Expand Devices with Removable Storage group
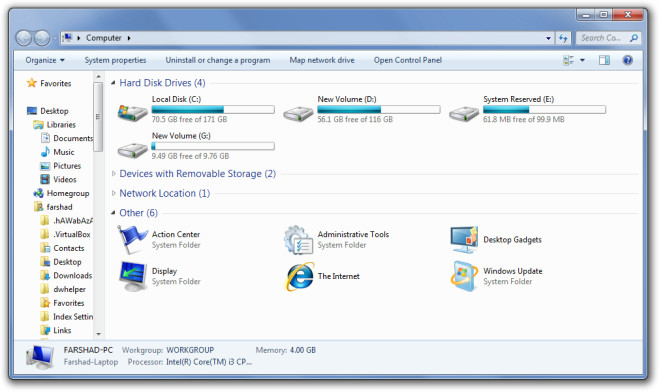Screen dimensions: 660x392 113,173
